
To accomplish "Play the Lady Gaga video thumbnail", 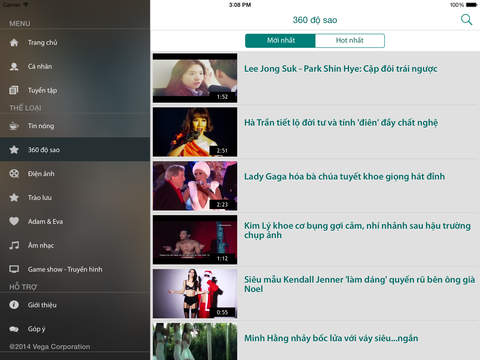I will click(x=195, y=186).
